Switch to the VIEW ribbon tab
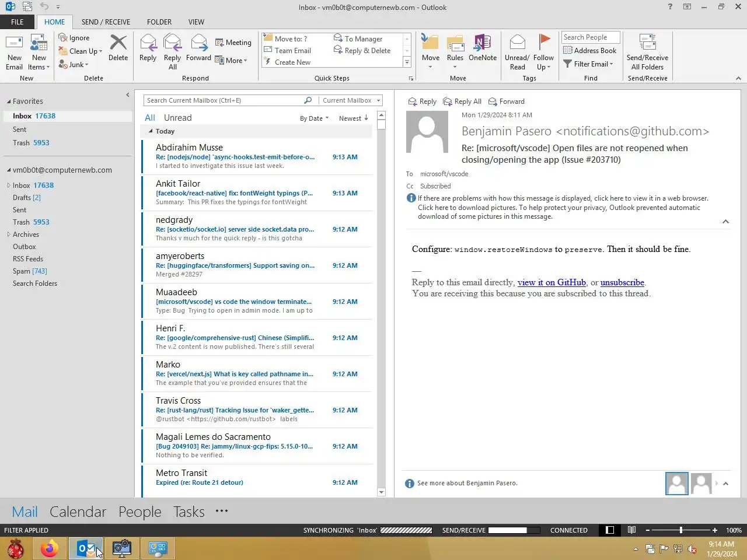The image size is (747, 560). tap(196, 22)
